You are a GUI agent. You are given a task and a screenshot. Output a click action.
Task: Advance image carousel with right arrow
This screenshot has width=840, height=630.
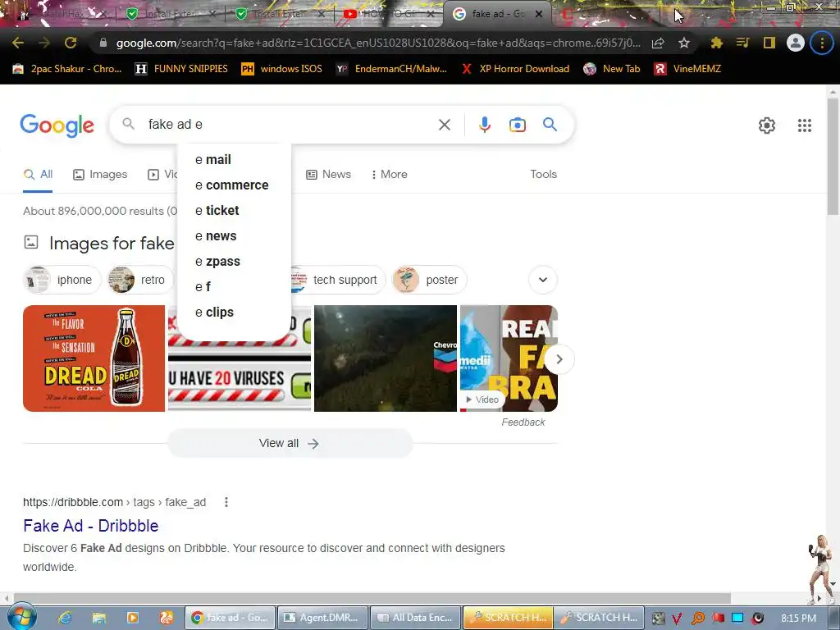pos(559,359)
